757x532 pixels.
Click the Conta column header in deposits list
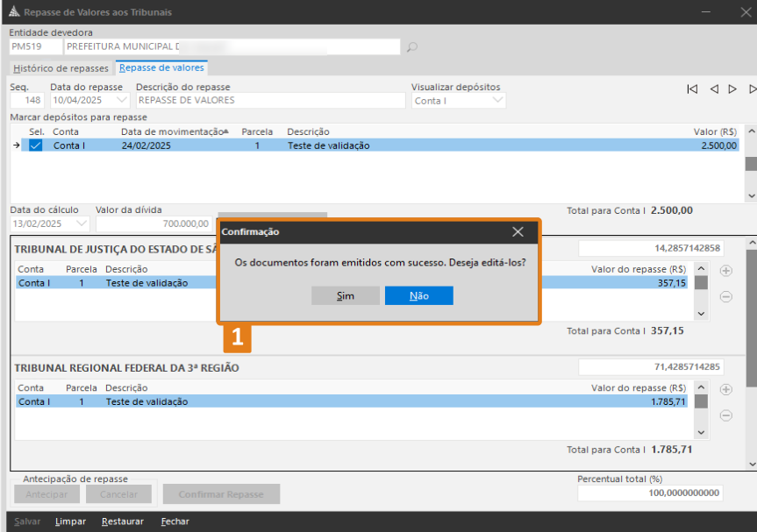tap(66, 131)
